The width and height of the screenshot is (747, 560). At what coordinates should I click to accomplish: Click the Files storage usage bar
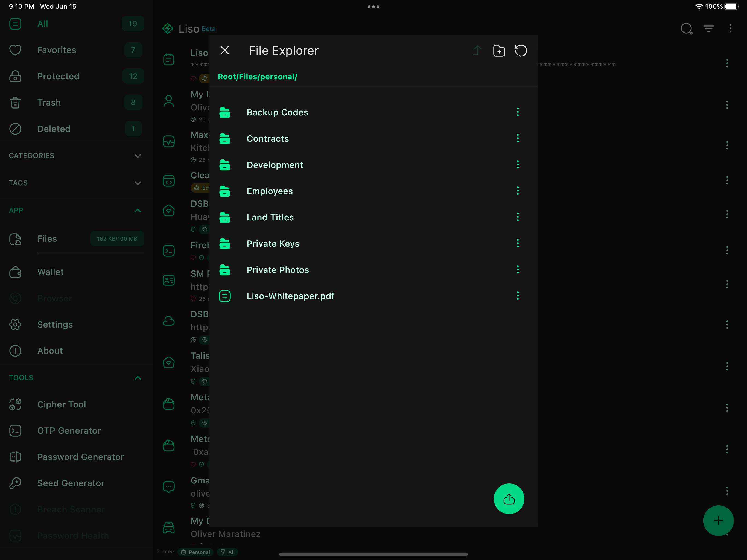(x=117, y=238)
